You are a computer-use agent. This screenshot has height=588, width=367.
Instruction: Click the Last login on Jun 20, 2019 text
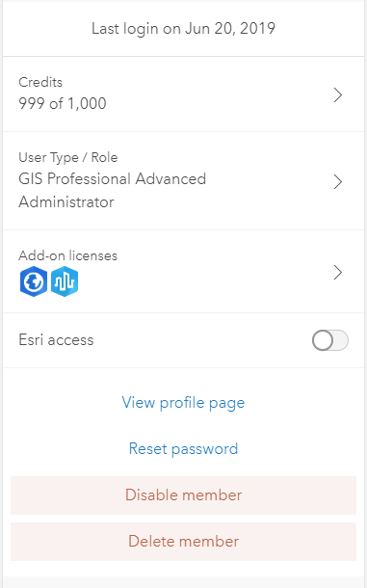tap(183, 29)
